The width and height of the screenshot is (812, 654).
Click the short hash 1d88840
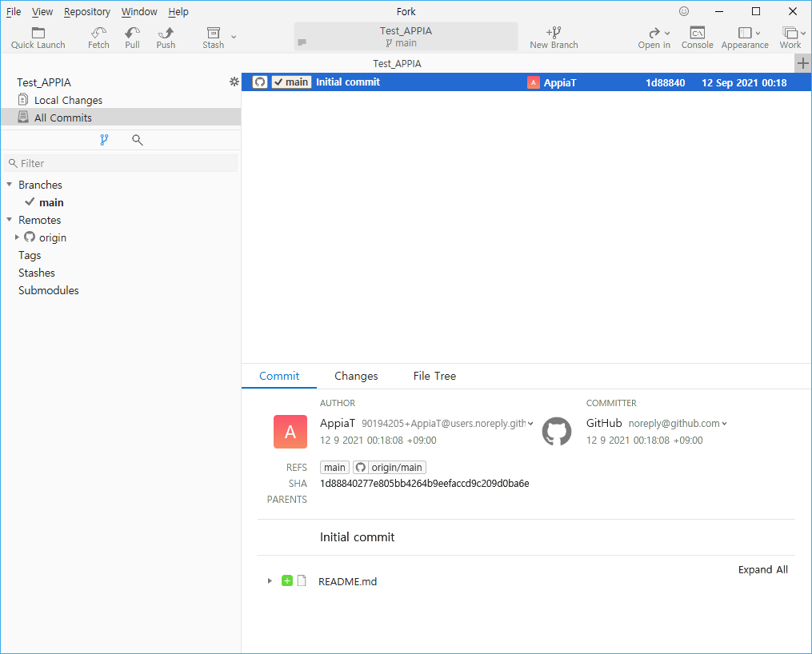click(x=665, y=83)
